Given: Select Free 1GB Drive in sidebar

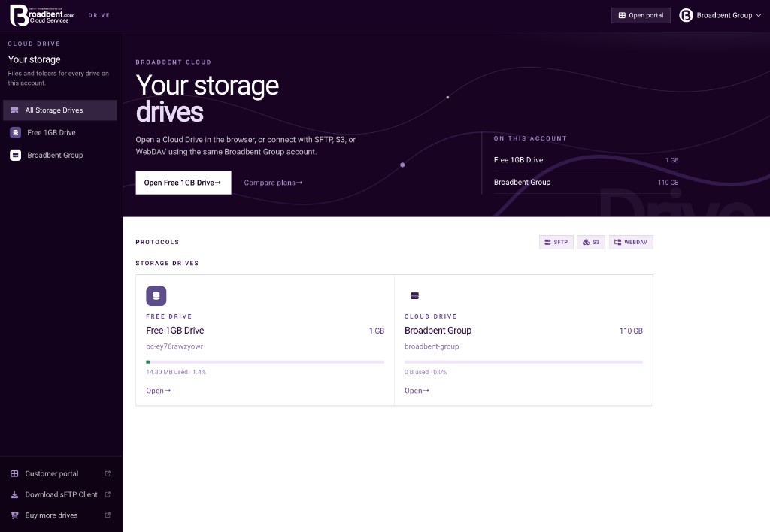Looking at the screenshot, I should tap(60, 132).
